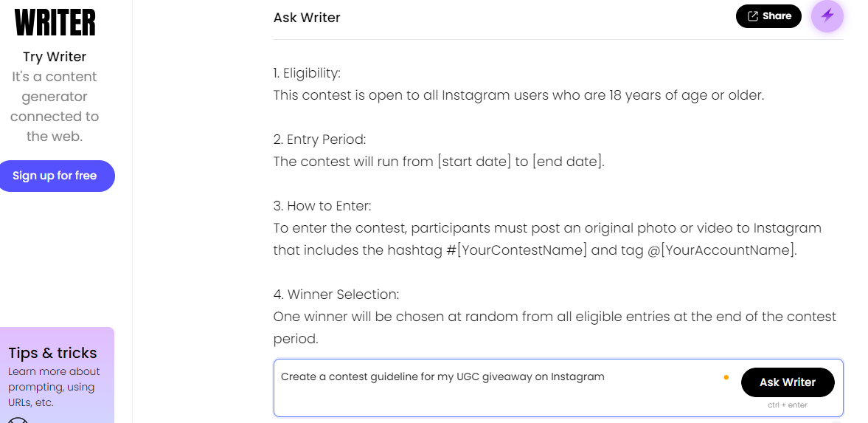Click the '4. Winner Selection:' heading

tap(336, 295)
